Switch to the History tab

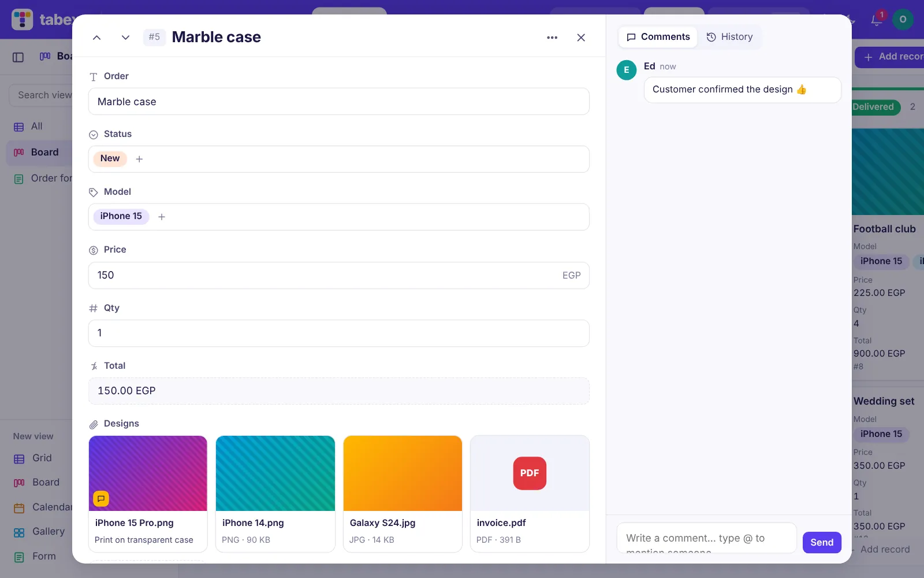(730, 37)
